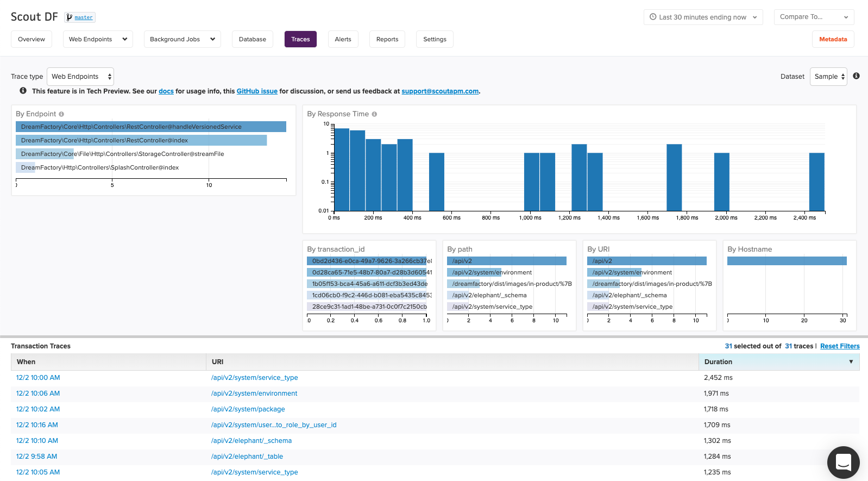This screenshot has height=481, width=868.
Task: Click the clock icon in time range selector
Action: tap(653, 17)
